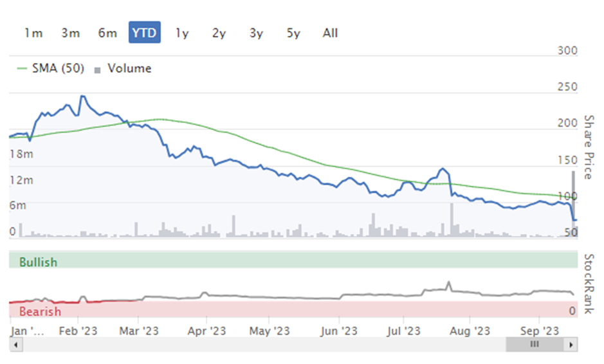Show All available price history
The width and height of the screenshot is (604, 364).
pos(330,33)
